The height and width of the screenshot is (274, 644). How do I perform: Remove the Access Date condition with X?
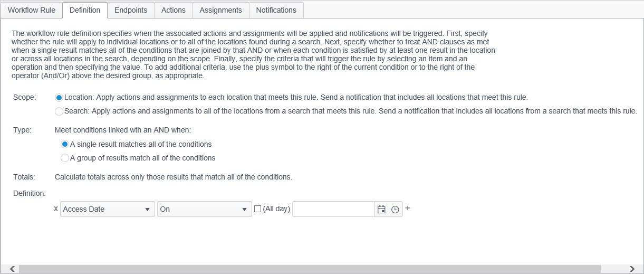tap(56, 209)
